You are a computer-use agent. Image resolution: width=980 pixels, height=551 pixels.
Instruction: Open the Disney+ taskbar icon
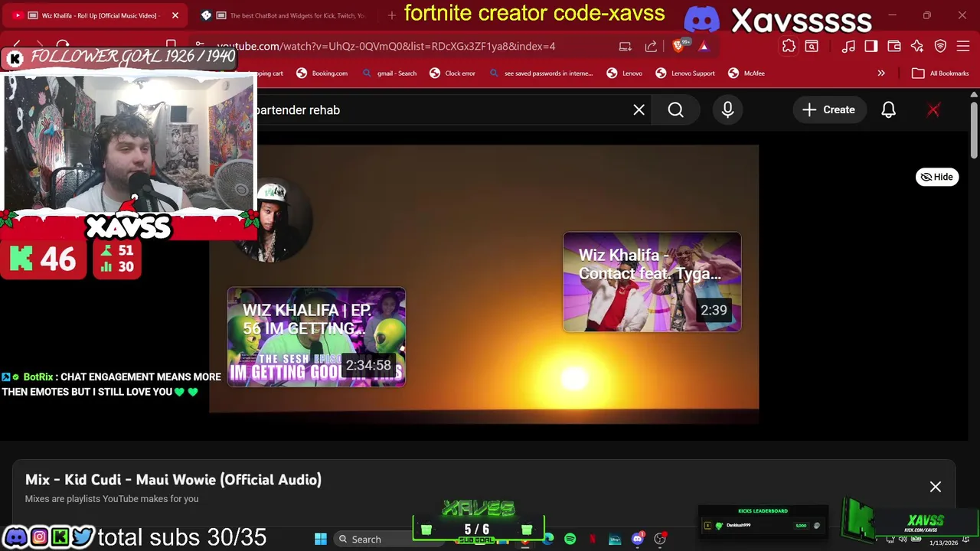click(x=615, y=539)
